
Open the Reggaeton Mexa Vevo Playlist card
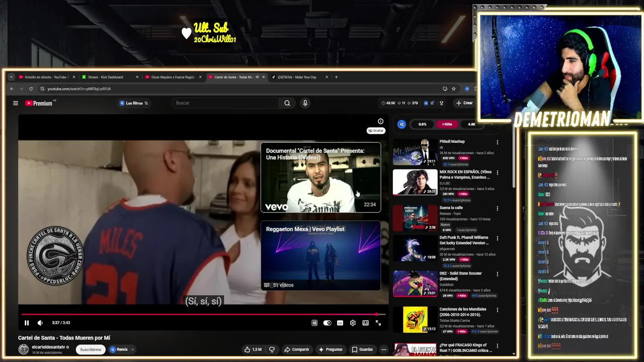pos(320,255)
